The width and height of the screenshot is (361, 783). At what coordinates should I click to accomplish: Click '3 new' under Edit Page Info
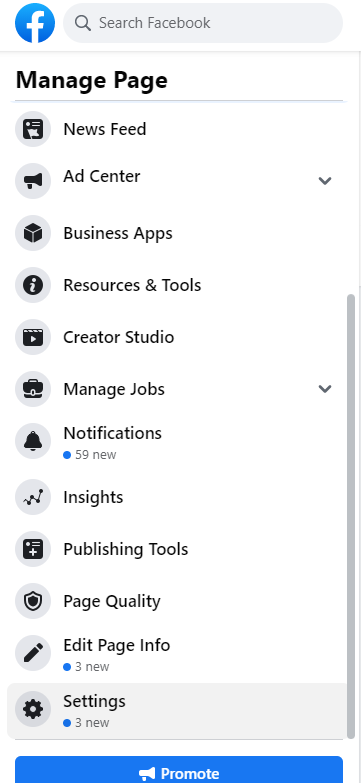click(x=92, y=667)
